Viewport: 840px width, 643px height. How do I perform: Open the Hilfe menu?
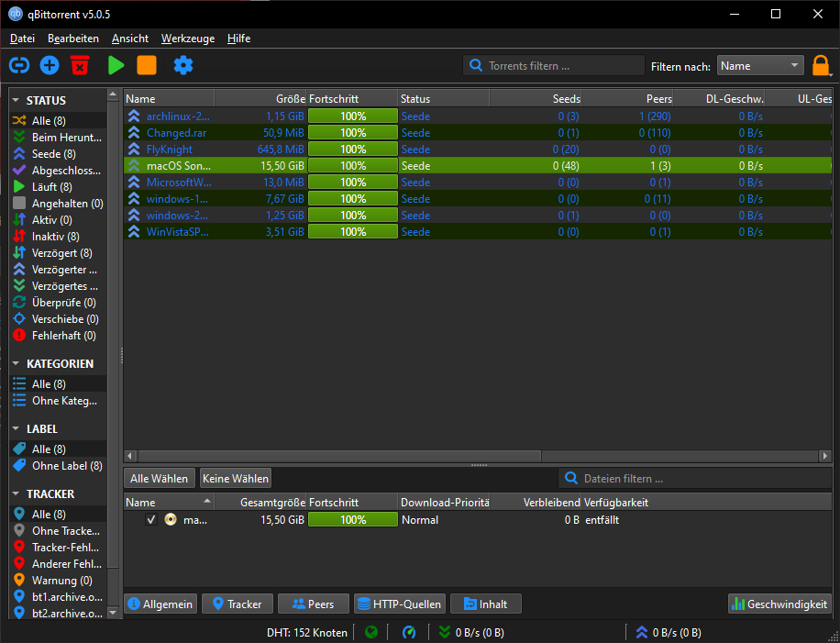pyautogui.click(x=239, y=39)
